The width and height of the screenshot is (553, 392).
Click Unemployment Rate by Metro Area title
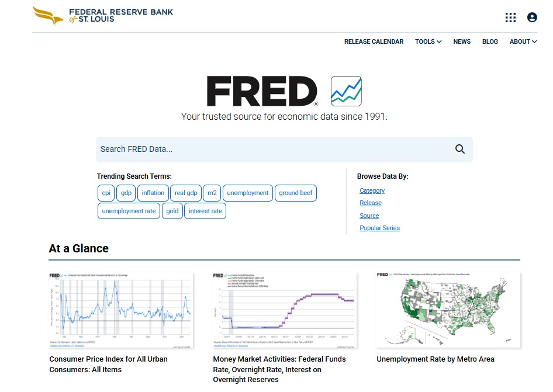point(435,359)
